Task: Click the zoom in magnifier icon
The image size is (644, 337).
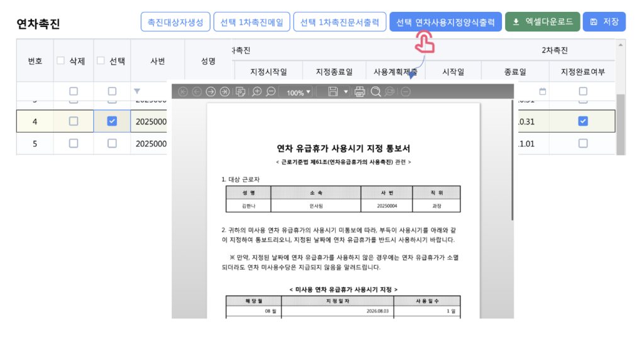Action: pos(257,92)
